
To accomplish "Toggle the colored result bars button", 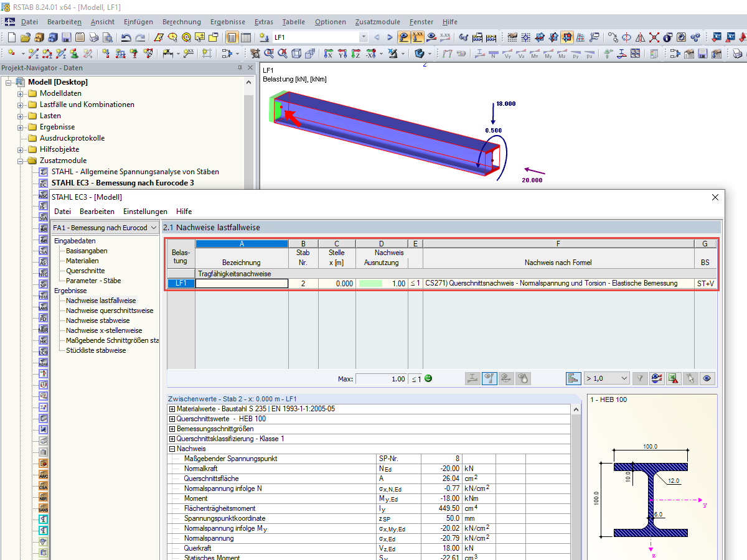I will click(x=573, y=378).
